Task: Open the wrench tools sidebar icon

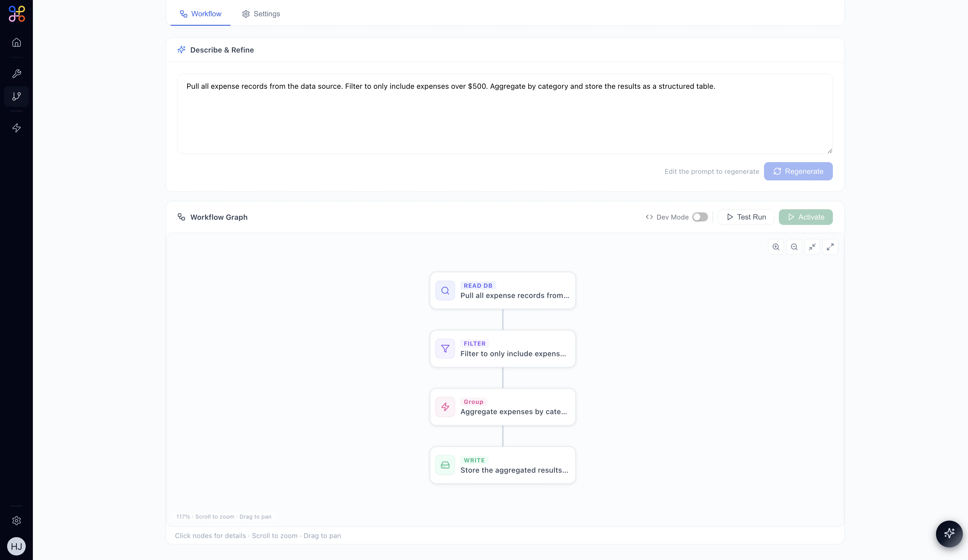Action: [16, 74]
